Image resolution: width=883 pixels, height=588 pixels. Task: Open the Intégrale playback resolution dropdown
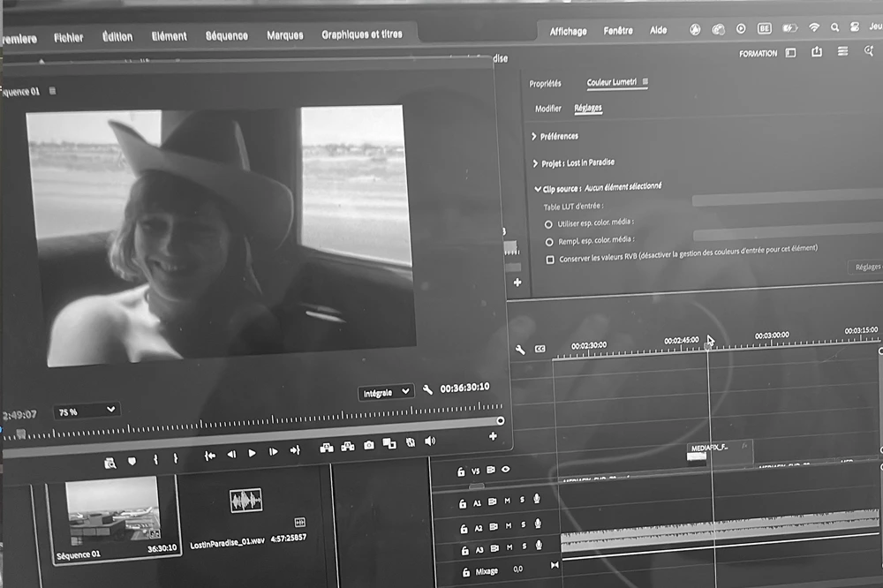pos(386,393)
